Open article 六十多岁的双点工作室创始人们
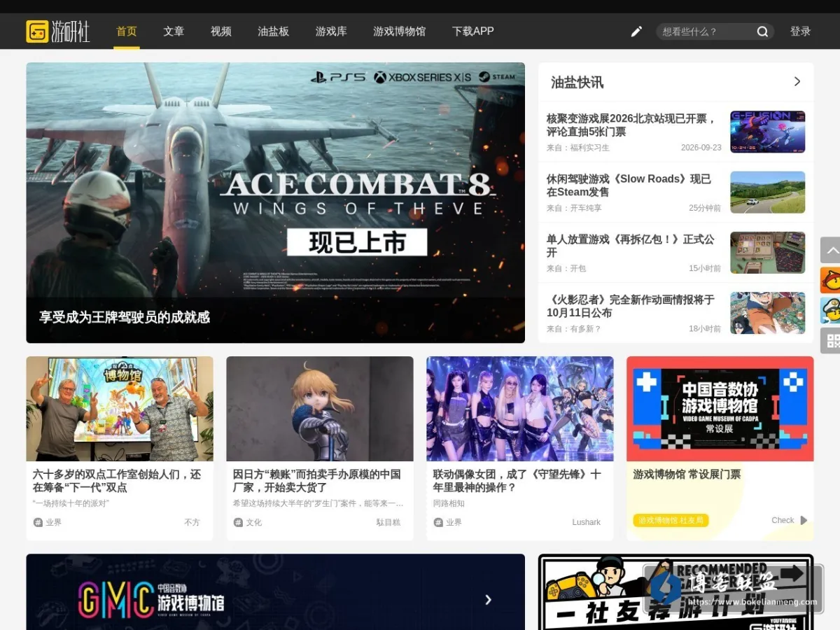 point(117,481)
